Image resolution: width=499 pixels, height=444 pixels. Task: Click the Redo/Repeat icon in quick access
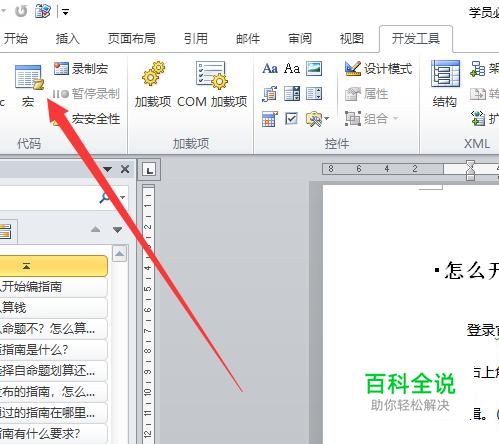pos(21,12)
